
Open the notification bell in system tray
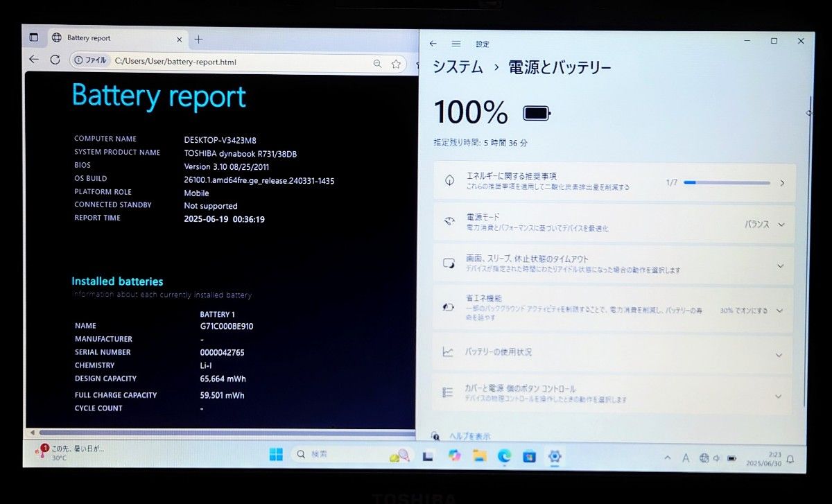point(791,458)
